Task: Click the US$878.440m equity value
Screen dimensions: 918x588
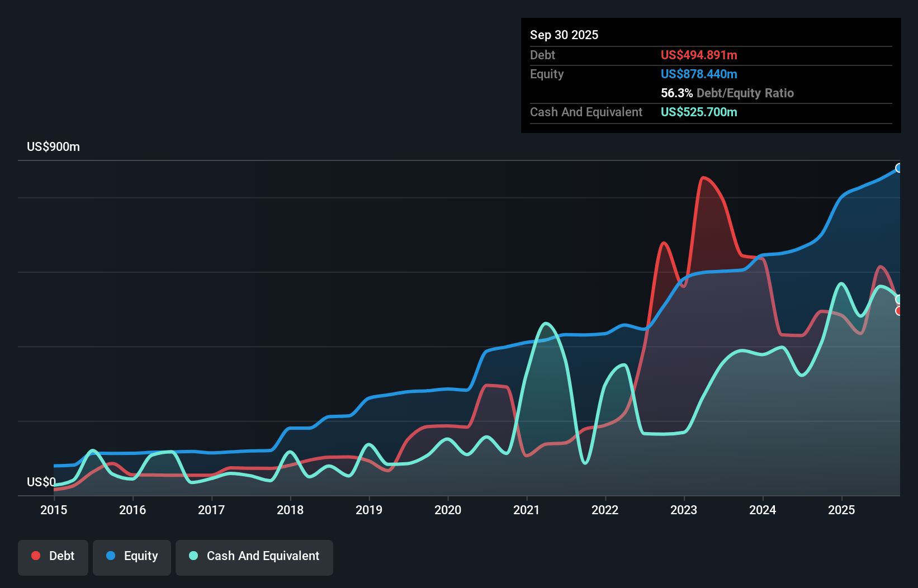Action: [699, 74]
